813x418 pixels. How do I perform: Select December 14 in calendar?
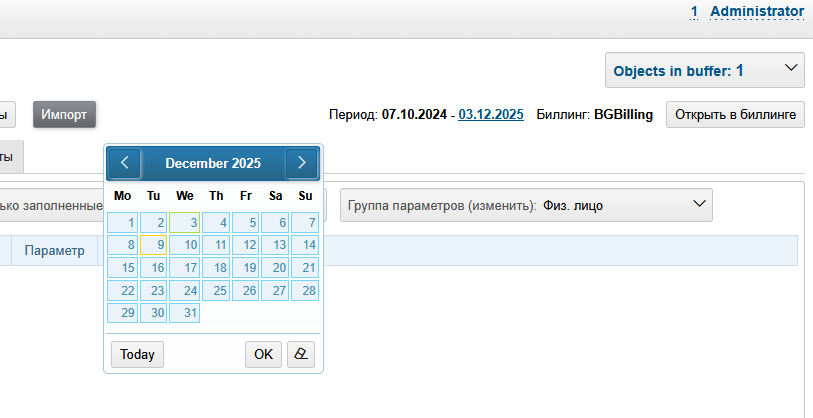point(305,245)
